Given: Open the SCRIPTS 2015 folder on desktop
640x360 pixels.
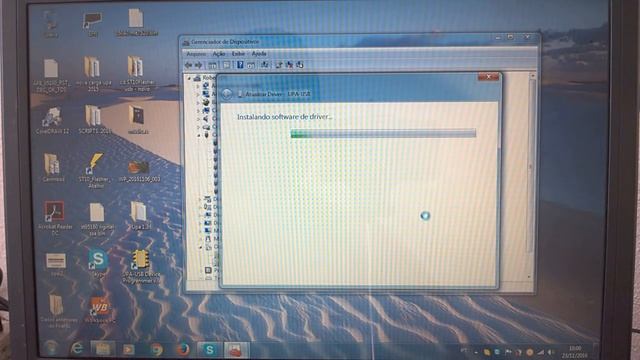Looking at the screenshot, I should (x=94, y=119).
